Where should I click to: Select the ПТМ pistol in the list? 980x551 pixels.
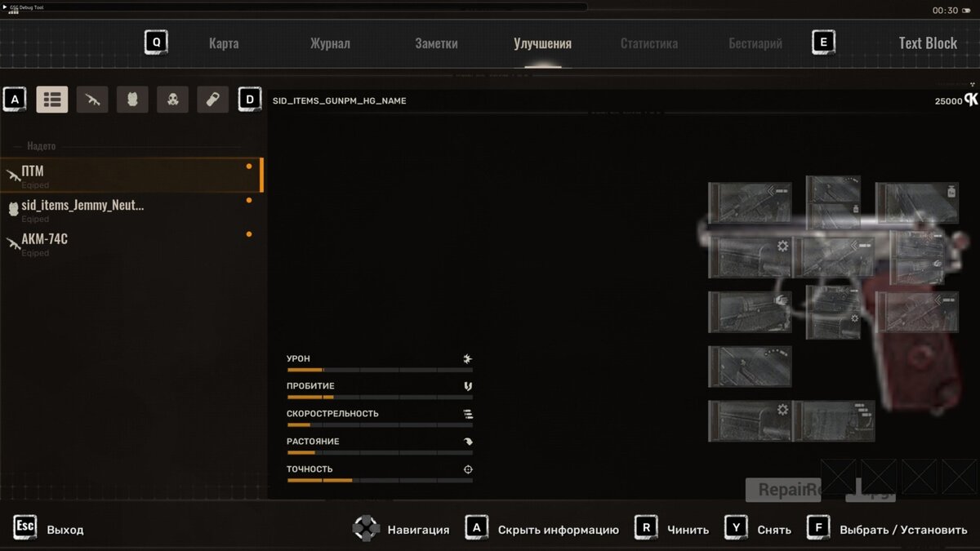(x=131, y=175)
